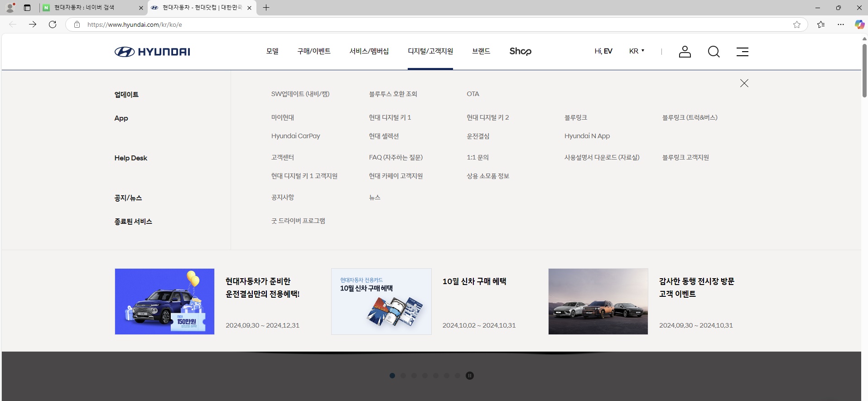
Task: Click the Hi, EV link
Action: (x=603, y=51)
